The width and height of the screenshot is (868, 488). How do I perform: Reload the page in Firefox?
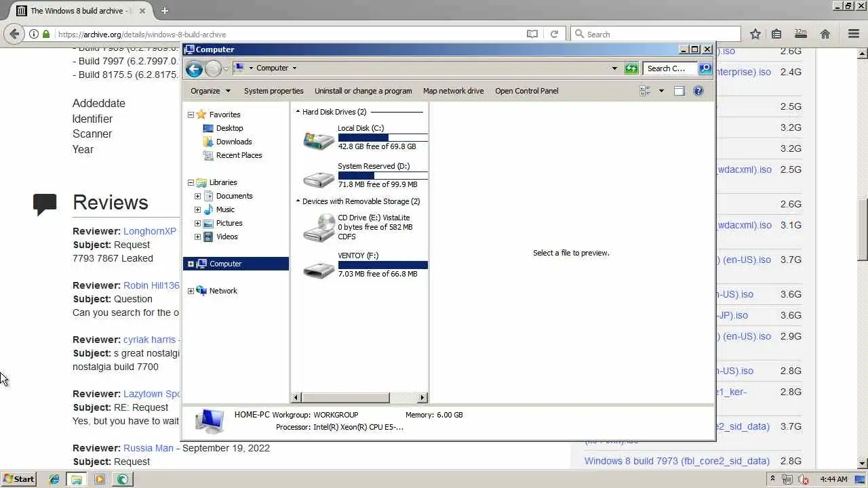pos(554,34)
